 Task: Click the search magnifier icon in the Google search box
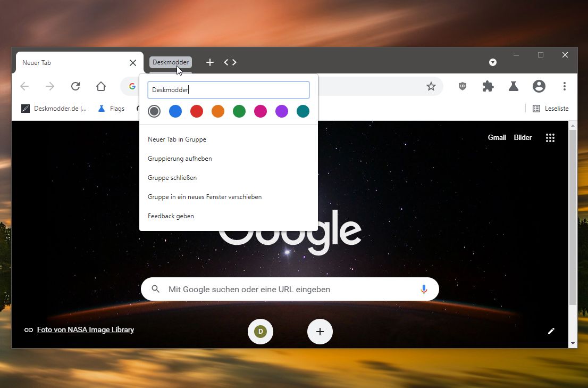(x=156, y=289)
